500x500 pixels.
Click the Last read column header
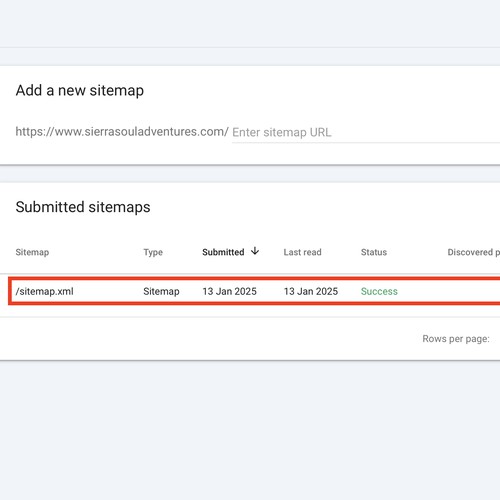(302, 252)
